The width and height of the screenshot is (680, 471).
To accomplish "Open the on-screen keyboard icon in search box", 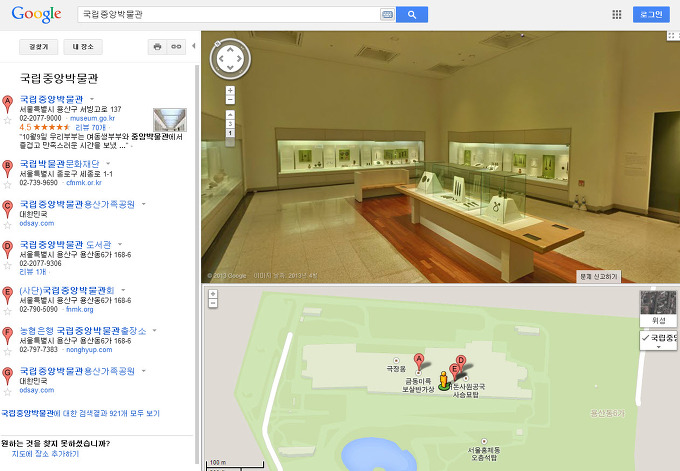I will (387, 14).
